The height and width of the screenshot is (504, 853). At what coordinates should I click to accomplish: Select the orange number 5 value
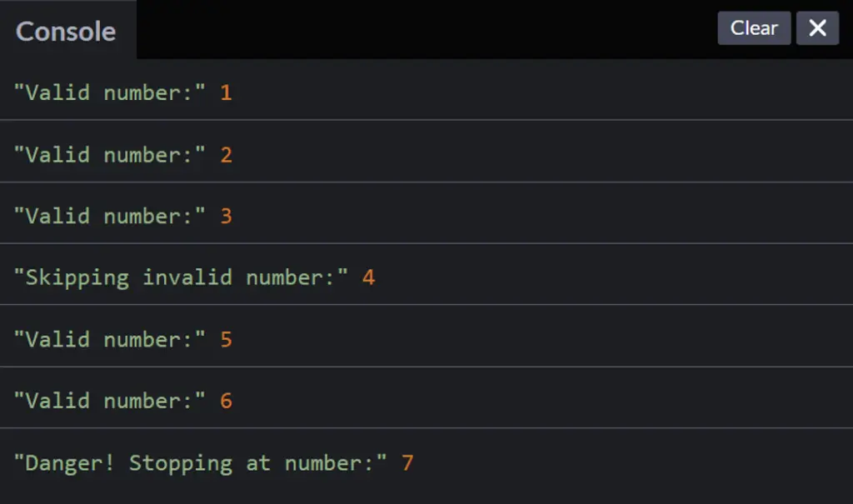pyautogui.click(x=227, y=340)
